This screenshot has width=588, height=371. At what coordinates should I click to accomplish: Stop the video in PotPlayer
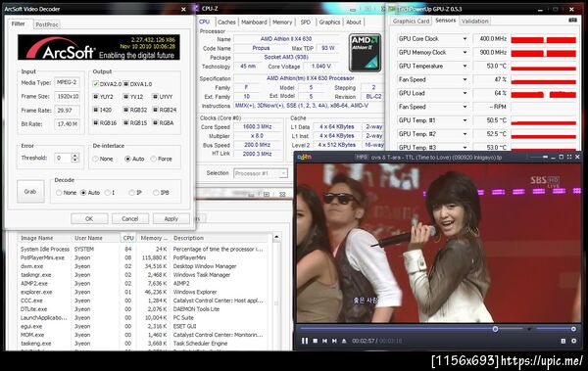pyautogui.click(x=315, y=341)
